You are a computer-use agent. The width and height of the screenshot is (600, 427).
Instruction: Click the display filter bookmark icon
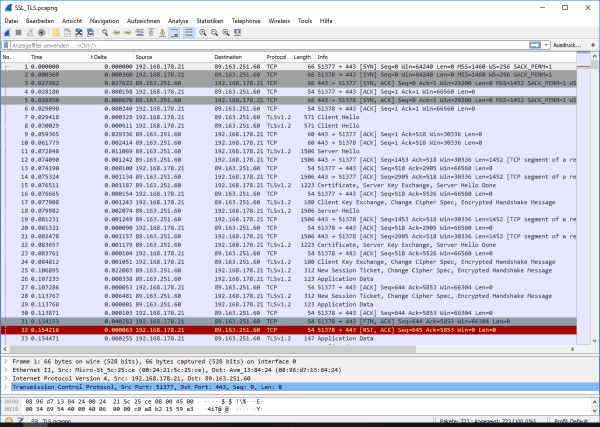pos(6,45)
